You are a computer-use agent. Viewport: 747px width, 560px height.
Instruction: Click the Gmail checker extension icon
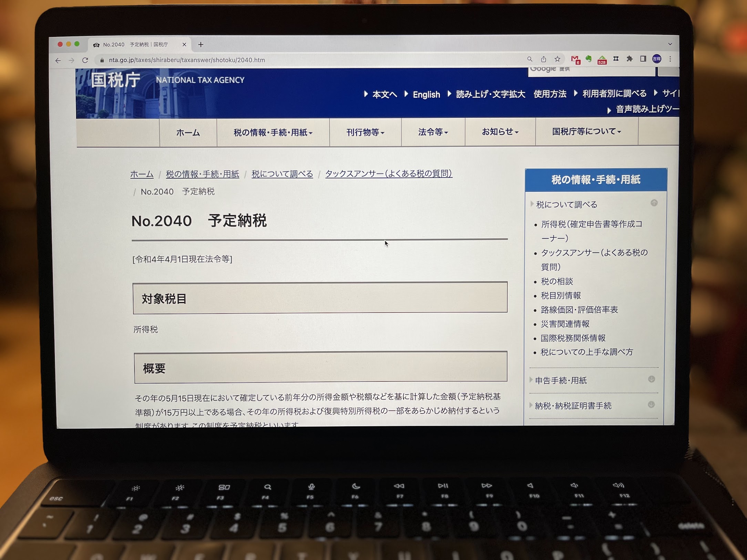tap(575, 59)
